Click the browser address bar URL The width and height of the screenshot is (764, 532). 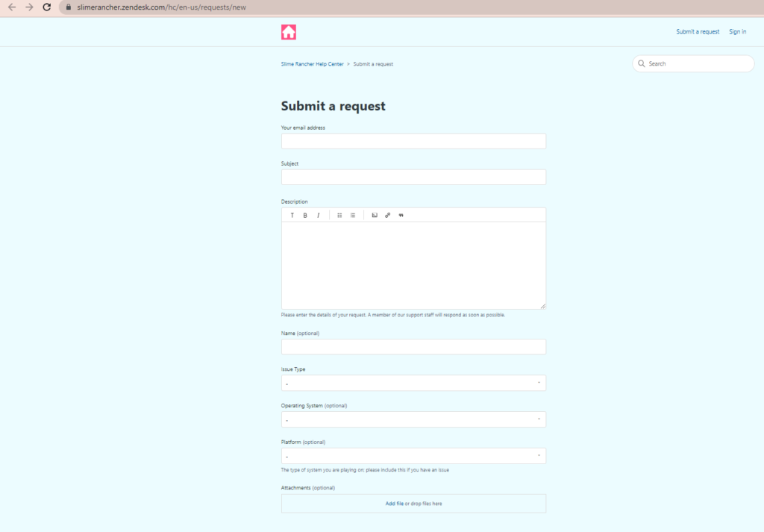(161, 7)
